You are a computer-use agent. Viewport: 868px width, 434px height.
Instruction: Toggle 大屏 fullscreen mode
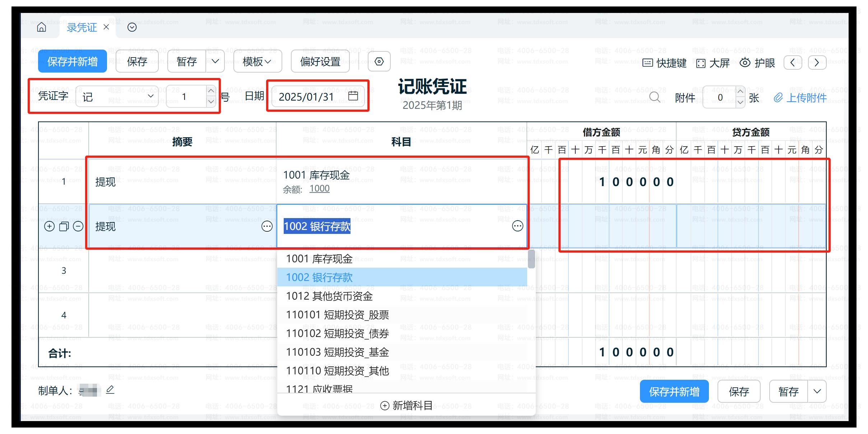(713, 63)
